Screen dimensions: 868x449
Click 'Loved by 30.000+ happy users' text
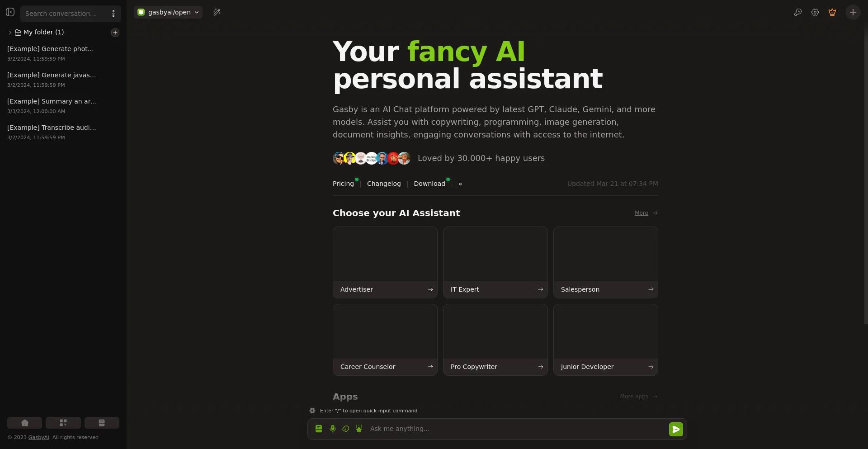point(481,158)
